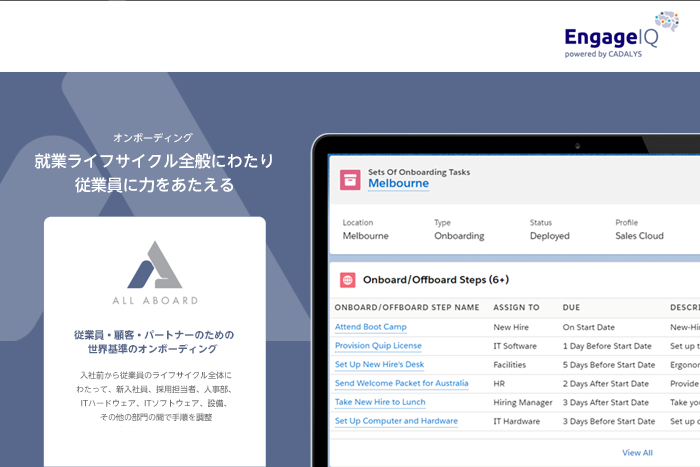Click the View All link
Image resolution: width=700 pixels, height=467 pixels.
click(637, 453)
